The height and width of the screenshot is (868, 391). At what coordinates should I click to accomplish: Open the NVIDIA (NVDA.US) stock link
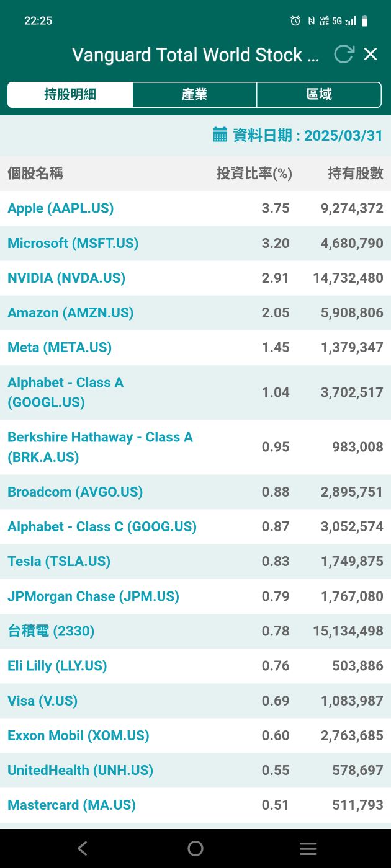[x=66, y=278]
